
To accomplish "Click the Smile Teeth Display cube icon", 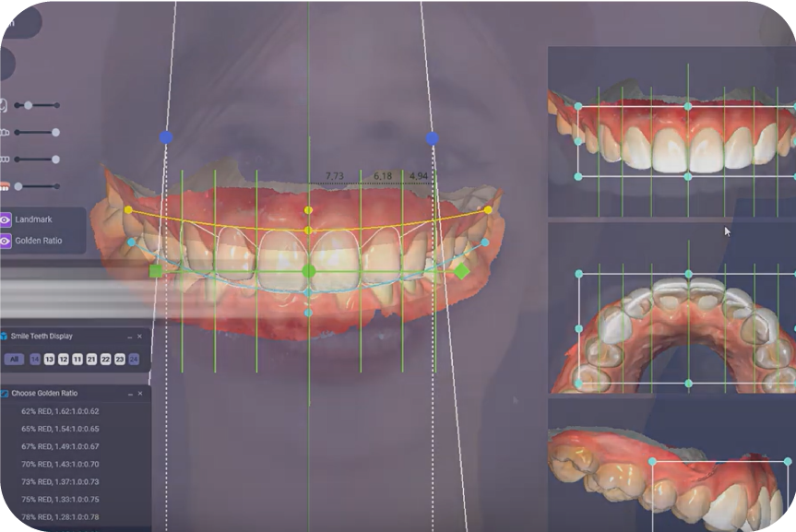I will 5,337.
